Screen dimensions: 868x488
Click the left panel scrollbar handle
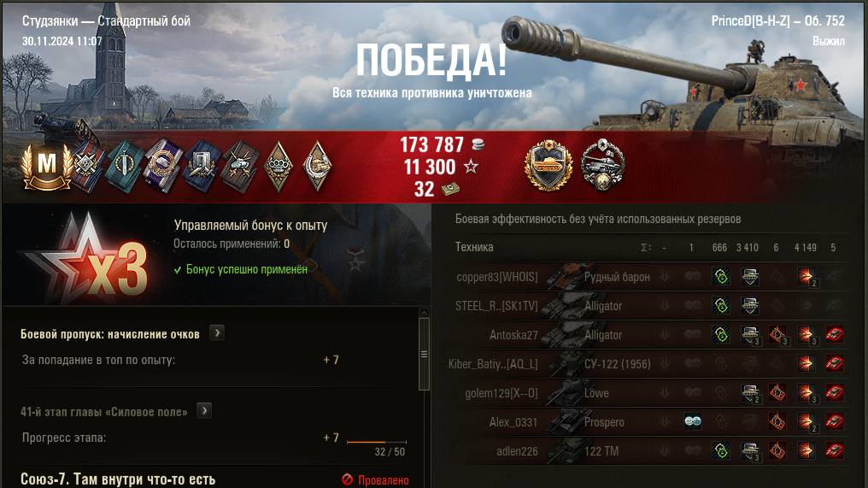[x=424, y=354]
